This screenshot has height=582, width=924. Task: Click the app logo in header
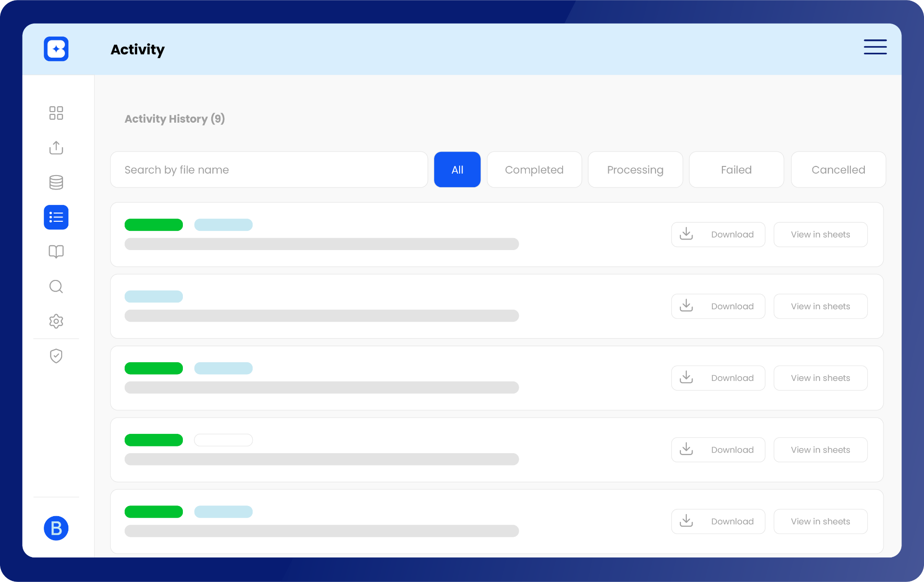pos(56,49)
